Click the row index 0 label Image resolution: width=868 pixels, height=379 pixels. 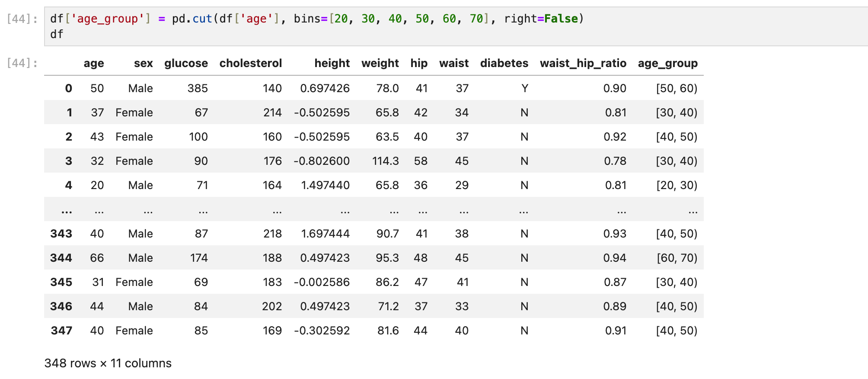69,88
